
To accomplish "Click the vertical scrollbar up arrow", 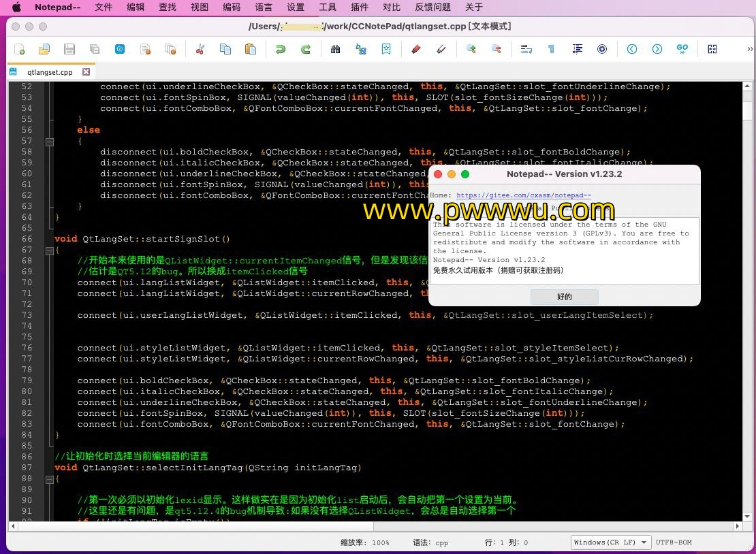I will [x=747, y=86].
